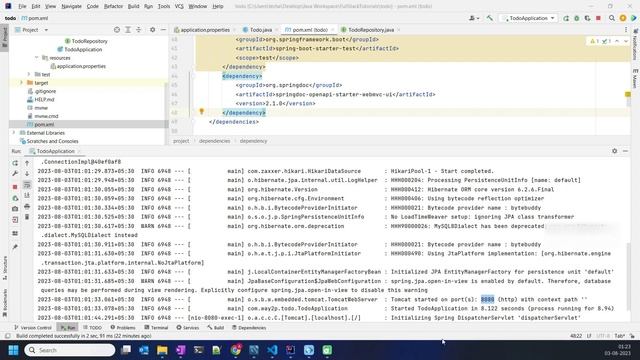Clear all console output trash icon
Screen dimensions: 640x360
click(27, 217)
